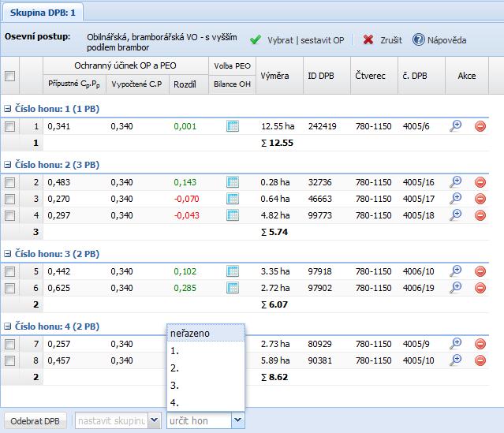The width and height of the screenshot is (504, 433).
Task: Choose 'neřazeno' in the dropdown list
Action: click(x=206, y=333)
